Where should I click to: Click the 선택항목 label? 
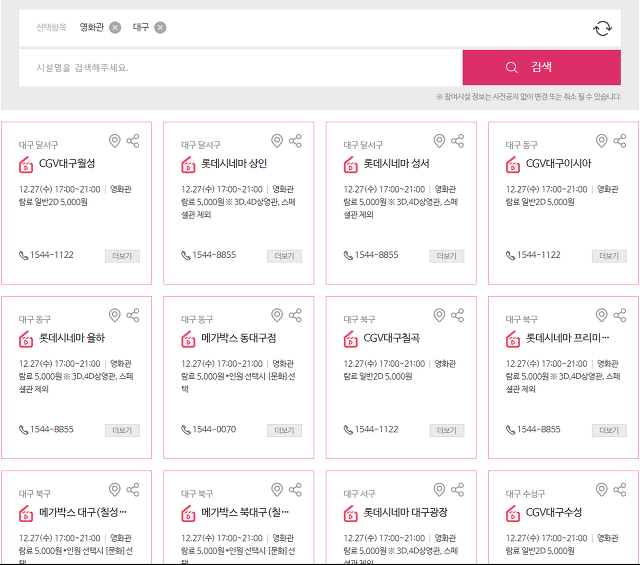click(51, 27)
